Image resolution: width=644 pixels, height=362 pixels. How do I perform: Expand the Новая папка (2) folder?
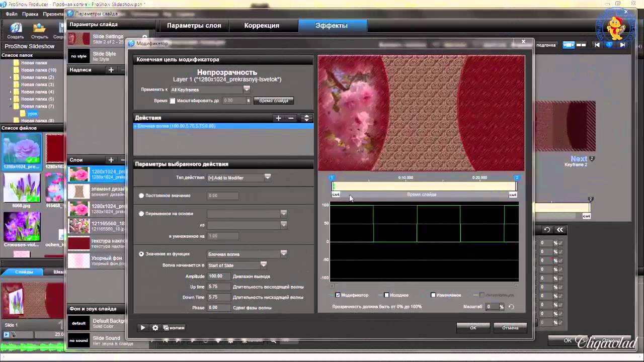pyautogui.click(x=11, y=77)
